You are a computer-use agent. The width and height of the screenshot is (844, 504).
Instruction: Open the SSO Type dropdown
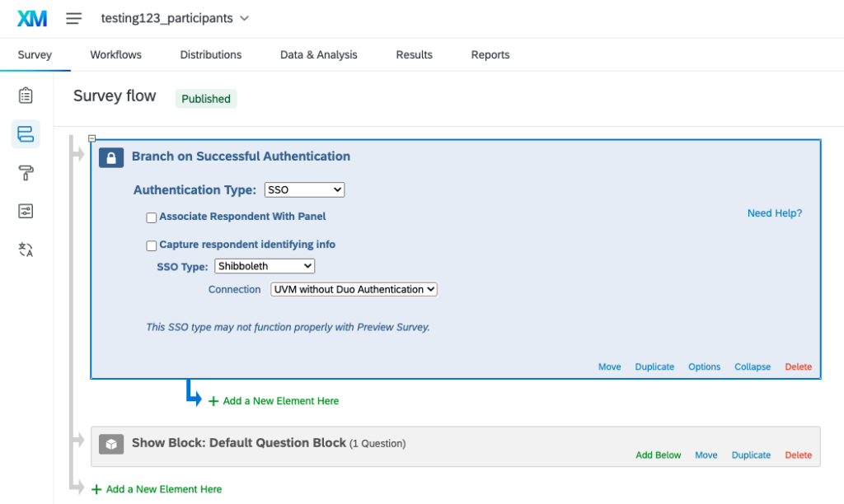[x=264, y=265]
